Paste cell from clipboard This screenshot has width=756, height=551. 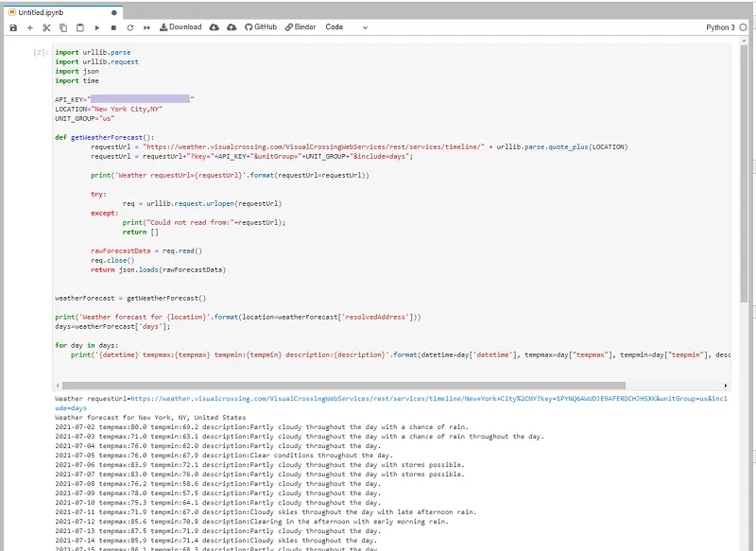pos(80,27)
